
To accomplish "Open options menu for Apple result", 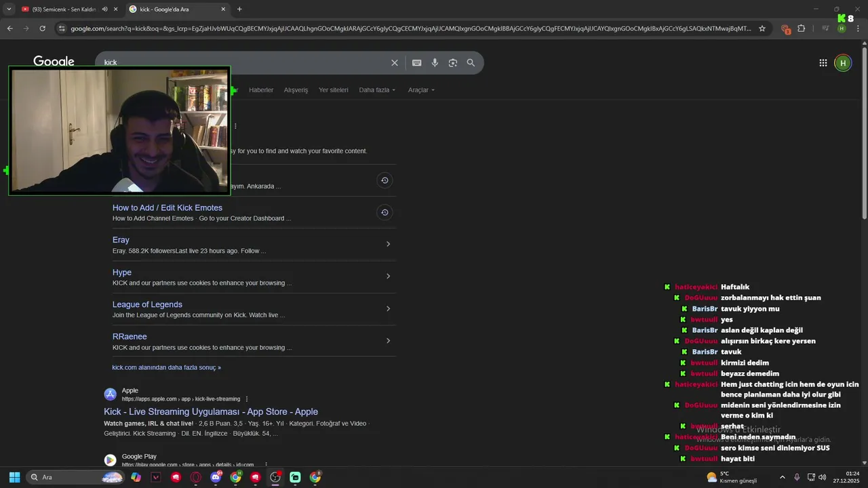I will (247, 399).
